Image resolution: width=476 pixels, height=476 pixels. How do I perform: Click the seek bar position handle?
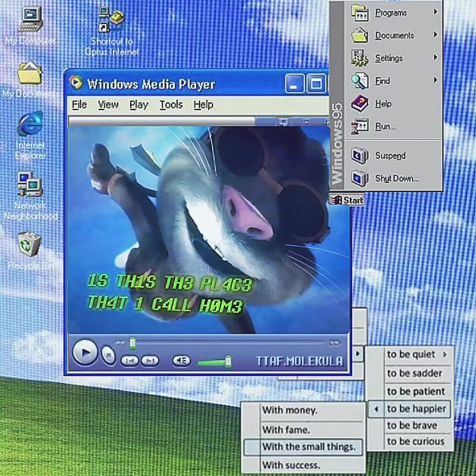tap(133, 343)
